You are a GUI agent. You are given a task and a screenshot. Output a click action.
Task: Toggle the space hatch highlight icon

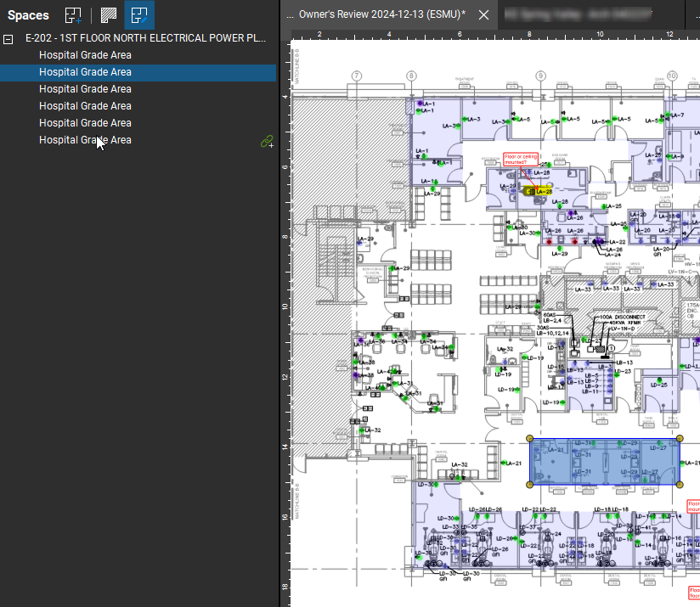point(109,15)
